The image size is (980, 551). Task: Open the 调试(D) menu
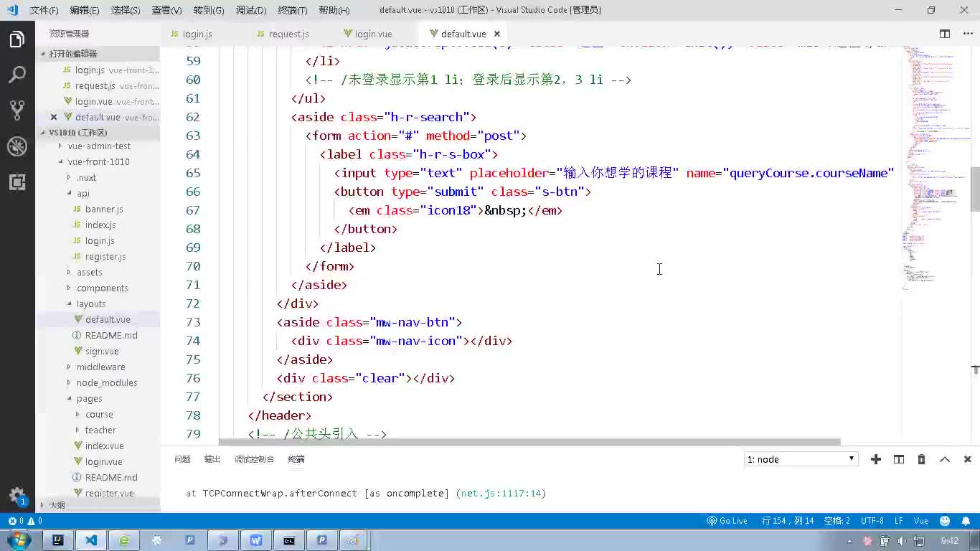(251, 10)
